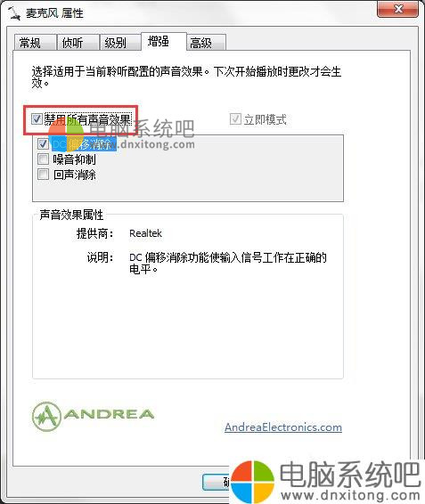The width and height of the screenshot is (425, 504).
Task: Open the AndreaElectronics.com link
Action: tap(283, 427)
